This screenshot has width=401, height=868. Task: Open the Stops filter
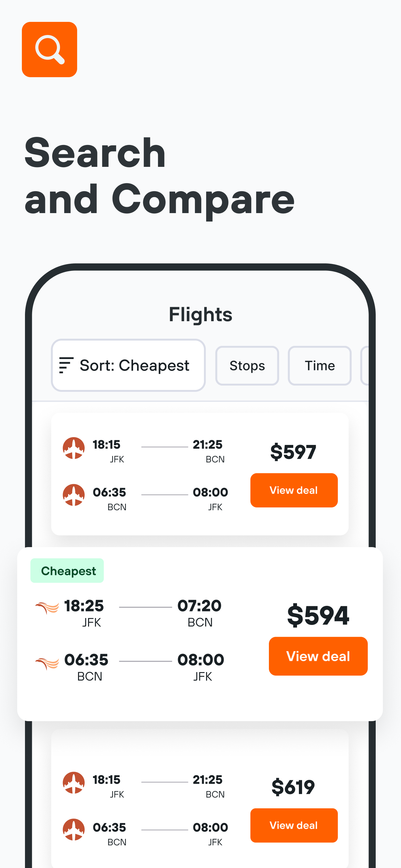[x=247, y=366]
